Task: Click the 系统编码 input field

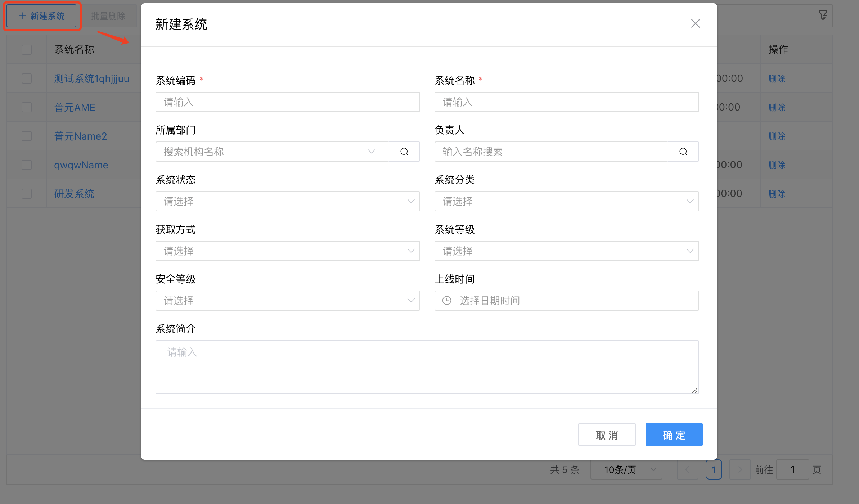Action: [287, 102]
